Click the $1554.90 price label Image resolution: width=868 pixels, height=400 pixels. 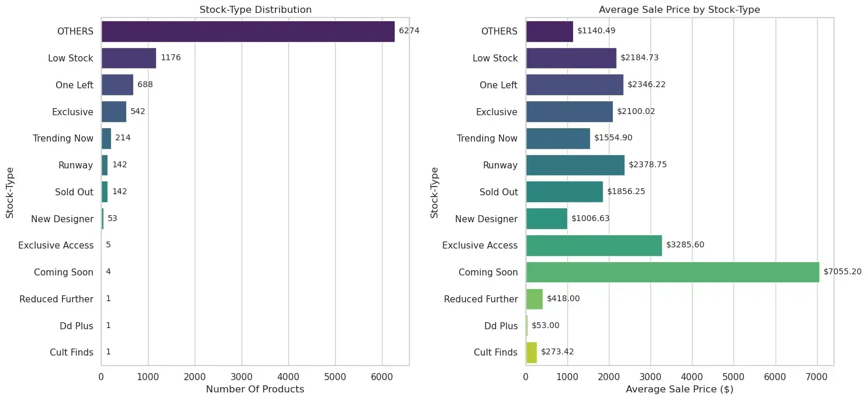[614, 138]
